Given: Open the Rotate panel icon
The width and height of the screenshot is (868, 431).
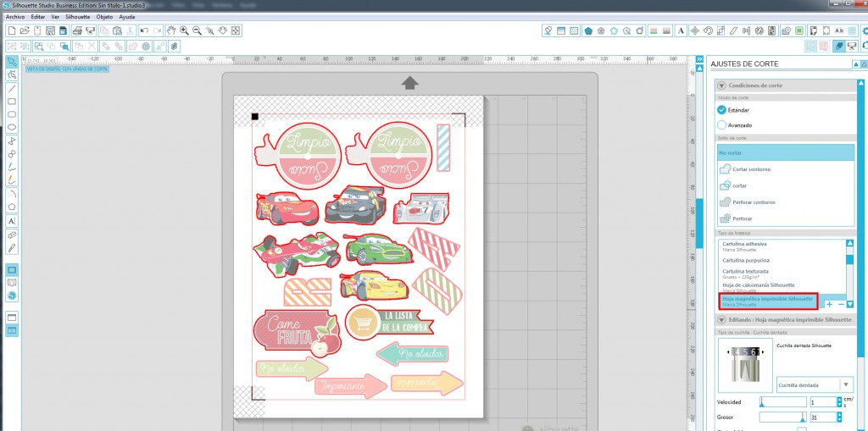Looking at the screenshot, I should pos(708,30).
